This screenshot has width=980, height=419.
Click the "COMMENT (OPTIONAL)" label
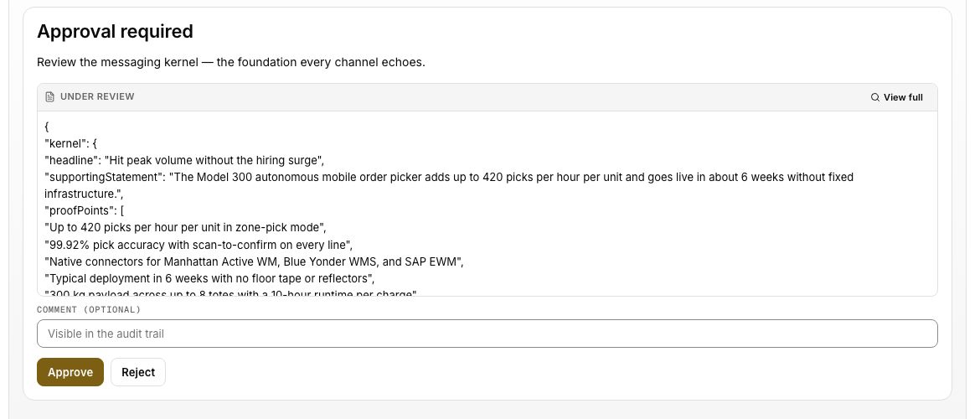[89, 309]
